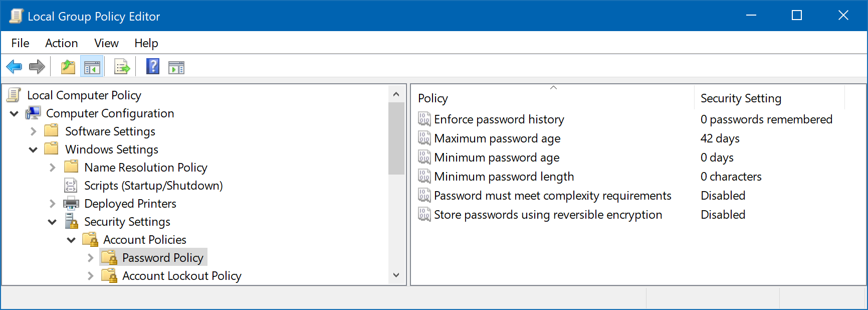Screen dimensions: 868x310
Task: Select the Maximum password age policy
Action: [497, 138]
